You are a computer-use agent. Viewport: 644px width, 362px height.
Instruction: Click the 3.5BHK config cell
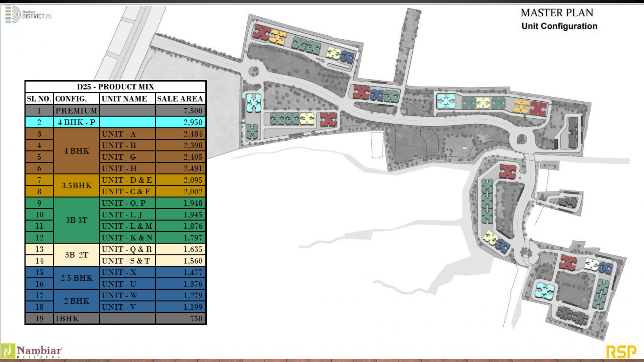[76, 186]
